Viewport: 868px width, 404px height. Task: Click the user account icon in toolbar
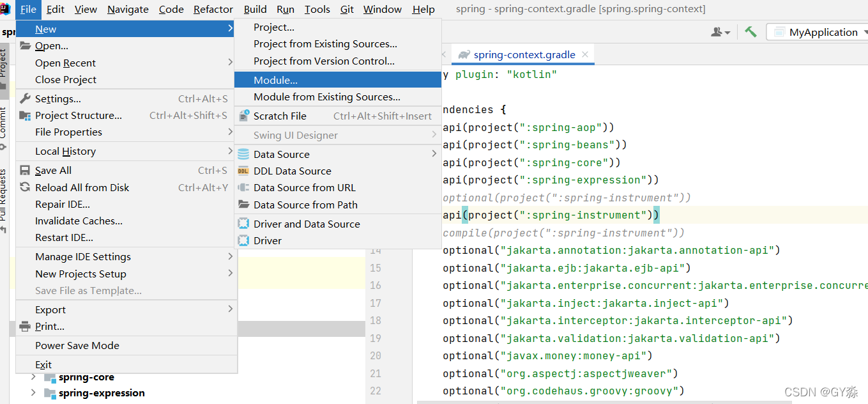click(x=720, y=32)
